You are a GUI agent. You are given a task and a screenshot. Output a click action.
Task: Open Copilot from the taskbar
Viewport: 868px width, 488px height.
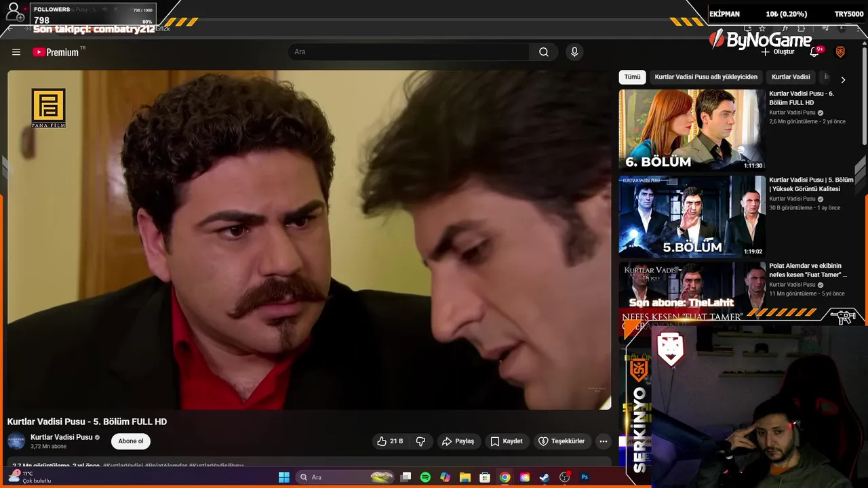[445, 477]
